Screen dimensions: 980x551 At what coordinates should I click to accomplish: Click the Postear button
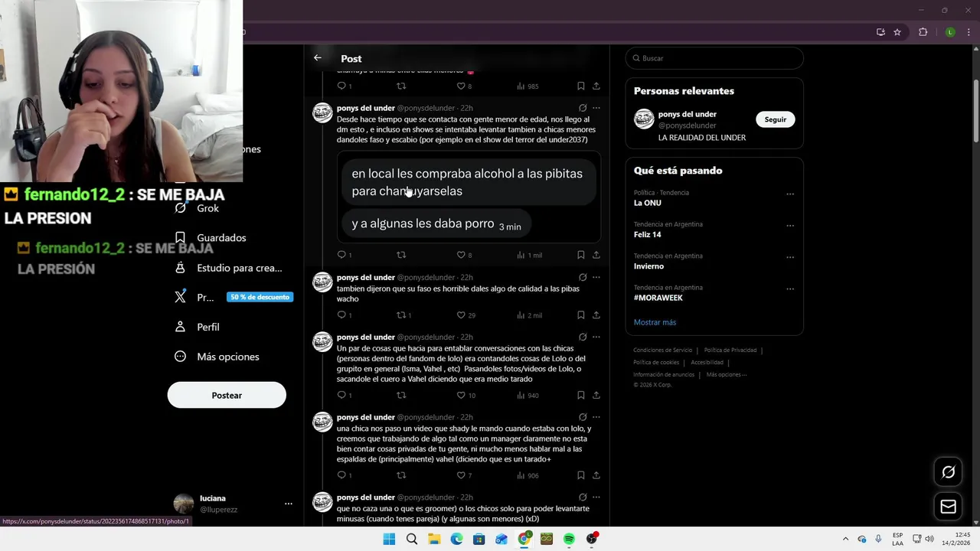(x=227, y=395)
